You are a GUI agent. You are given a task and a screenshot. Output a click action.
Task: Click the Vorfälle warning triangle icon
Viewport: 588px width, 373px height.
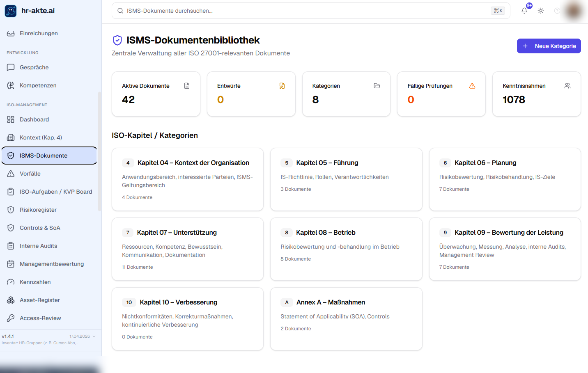pos(11,174)
